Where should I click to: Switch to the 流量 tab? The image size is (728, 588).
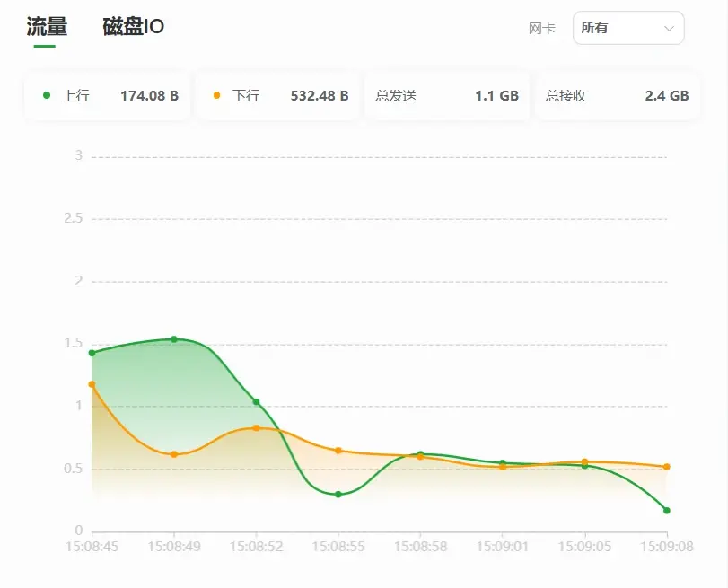47,27
